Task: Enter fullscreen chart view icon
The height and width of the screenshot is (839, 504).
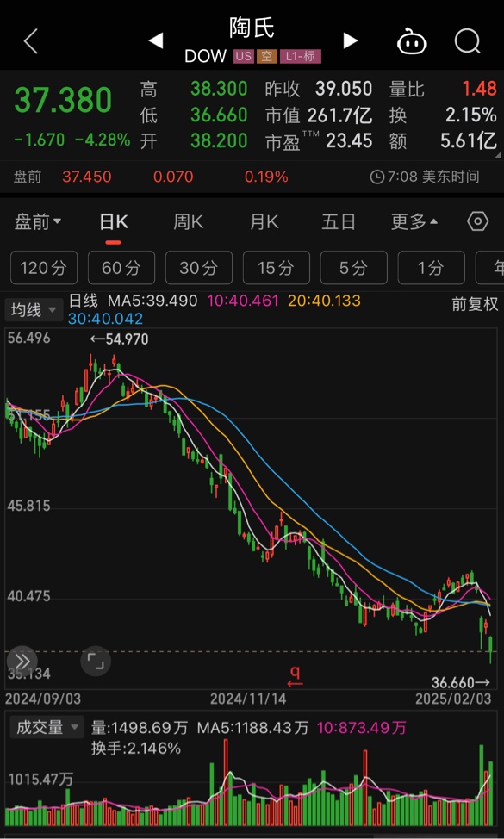Action: pyautogui.click(x=96, y=662)
